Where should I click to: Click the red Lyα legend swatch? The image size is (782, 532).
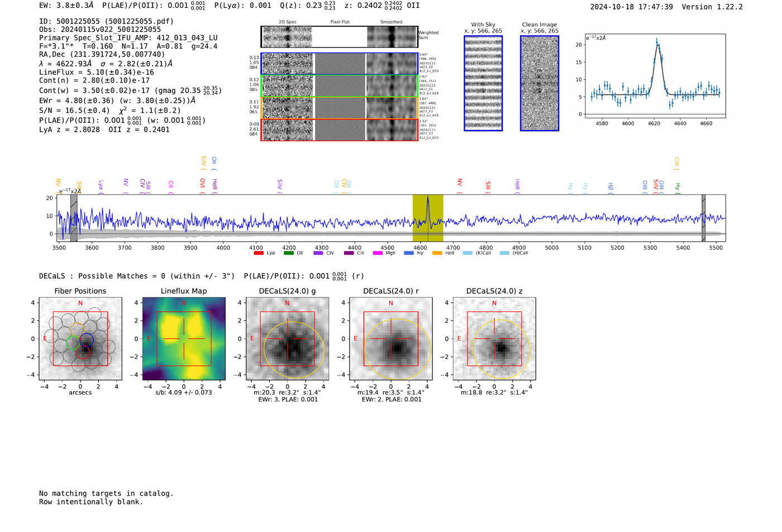(258, 253)
